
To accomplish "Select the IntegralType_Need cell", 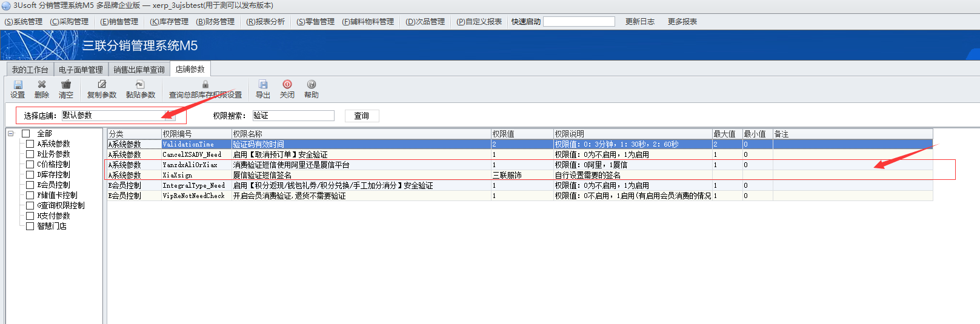I will 196,185.
